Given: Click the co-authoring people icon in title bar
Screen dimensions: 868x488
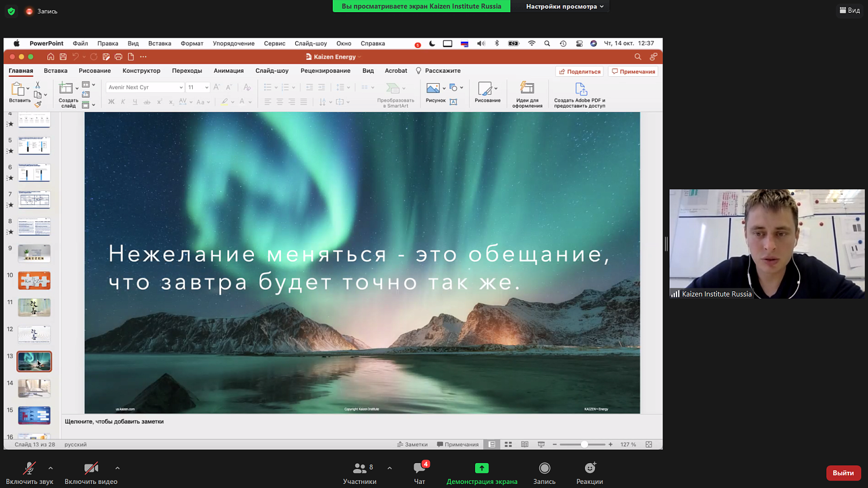Looking at the screenshot, I should pyautogui.click(x=653, y=57).
